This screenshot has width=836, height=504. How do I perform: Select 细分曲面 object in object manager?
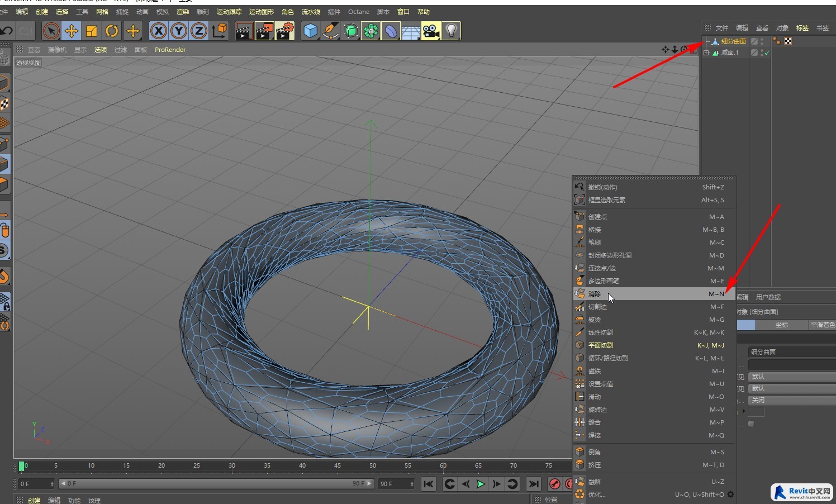[x=733, y=41]
